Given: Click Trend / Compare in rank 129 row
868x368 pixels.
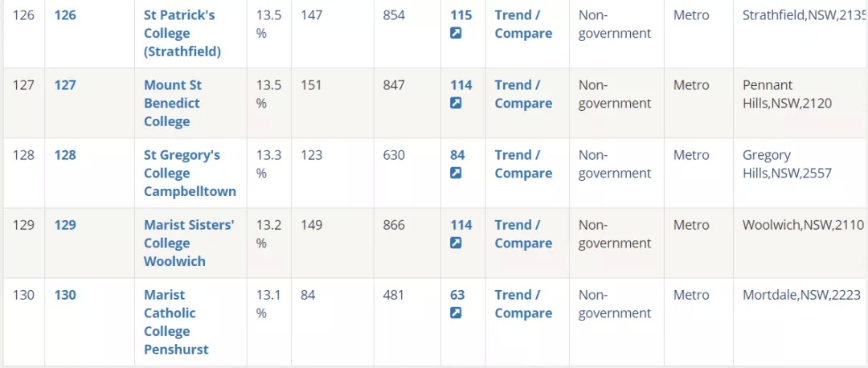Looking at the screenshot, I should click(x=523, y=234).
